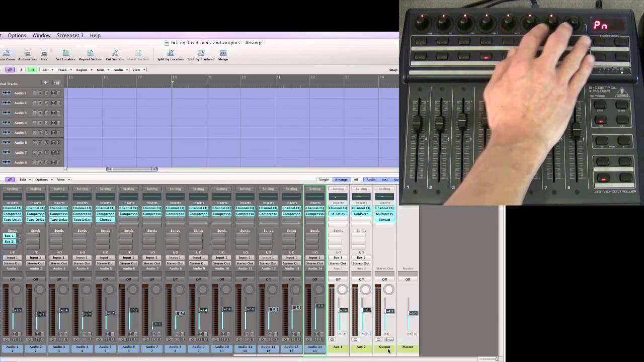Open the Arrange Edit dropdown menu

point(47,70)
